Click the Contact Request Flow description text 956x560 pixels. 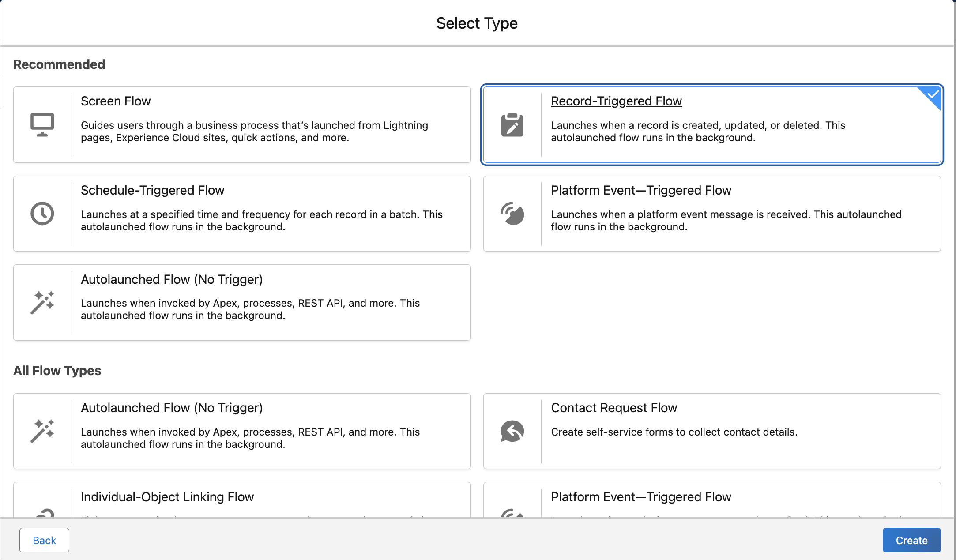674,432
